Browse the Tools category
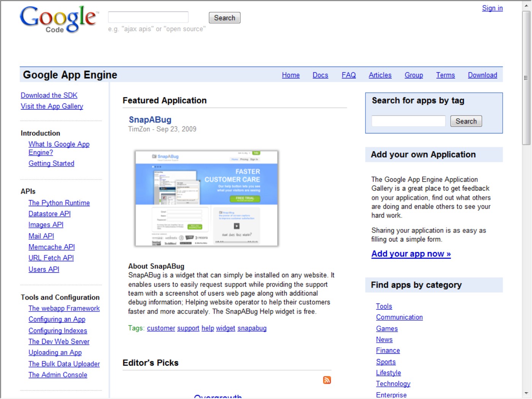Image resolution: width=532 pixels, height=399 pixels. (384, 307)
